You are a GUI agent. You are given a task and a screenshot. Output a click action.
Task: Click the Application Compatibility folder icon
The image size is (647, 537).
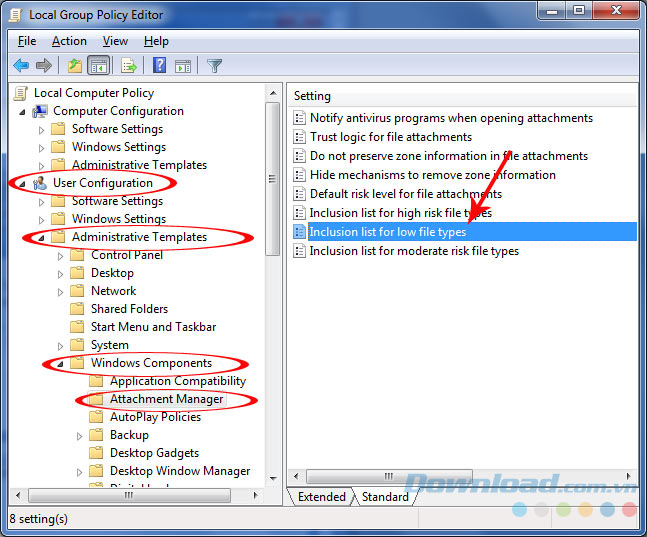[x=96, y=381]
